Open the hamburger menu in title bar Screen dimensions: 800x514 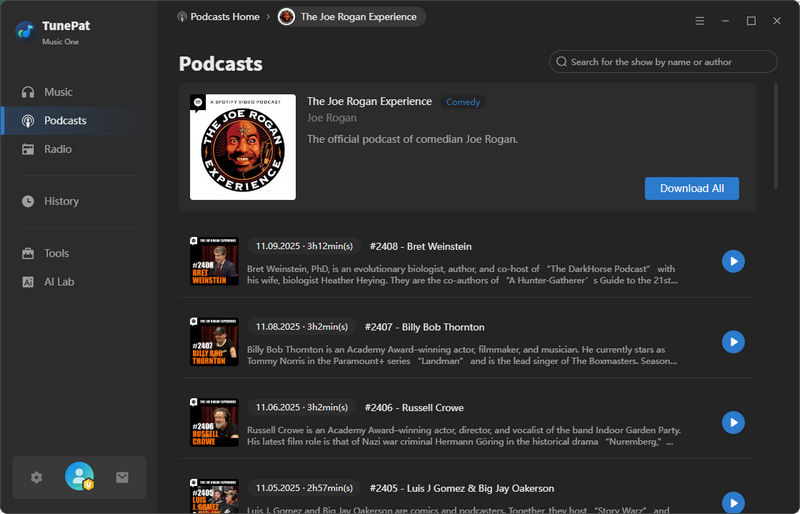pyautogui.click(x=700, y=21)
